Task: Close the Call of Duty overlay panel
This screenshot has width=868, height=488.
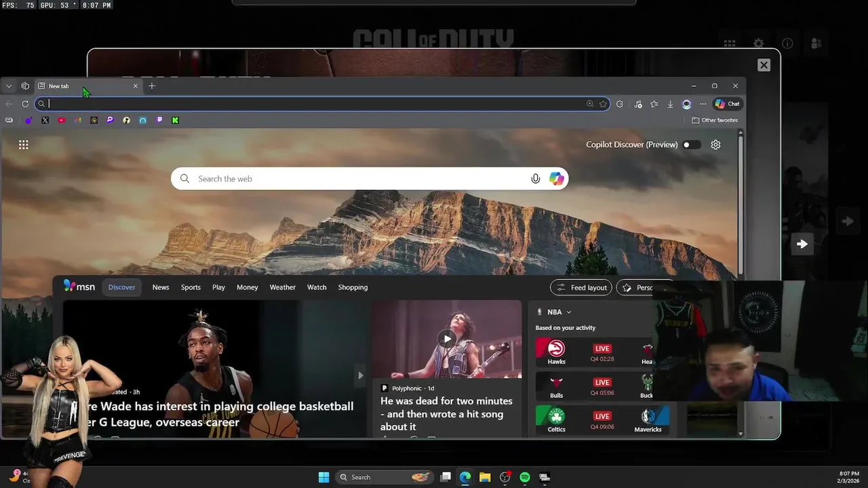Action: [764, 65]
